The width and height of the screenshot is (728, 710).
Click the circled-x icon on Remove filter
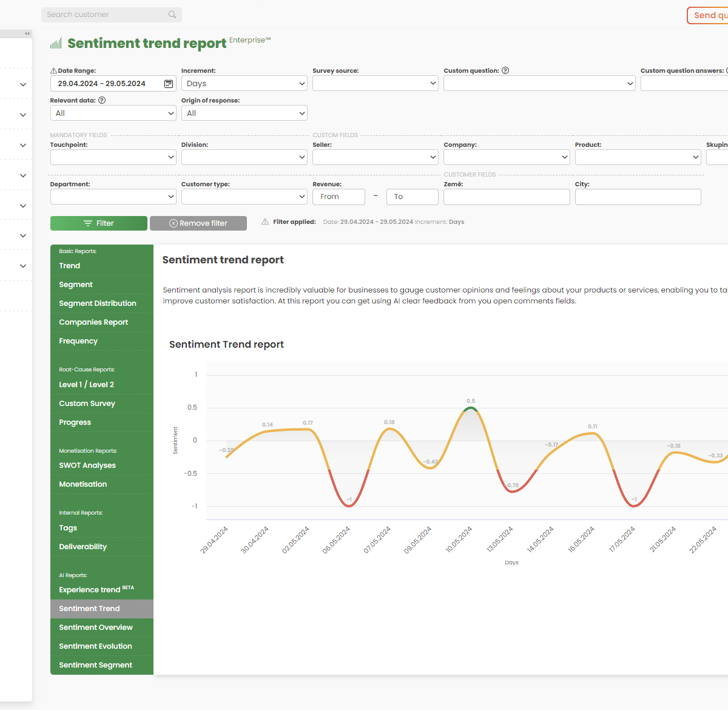click(x=173, y=223)
